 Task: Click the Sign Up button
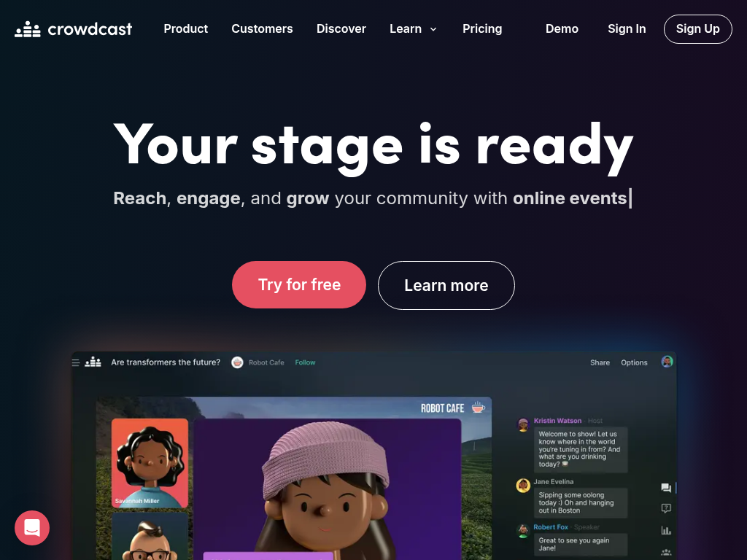click(697, 29)
